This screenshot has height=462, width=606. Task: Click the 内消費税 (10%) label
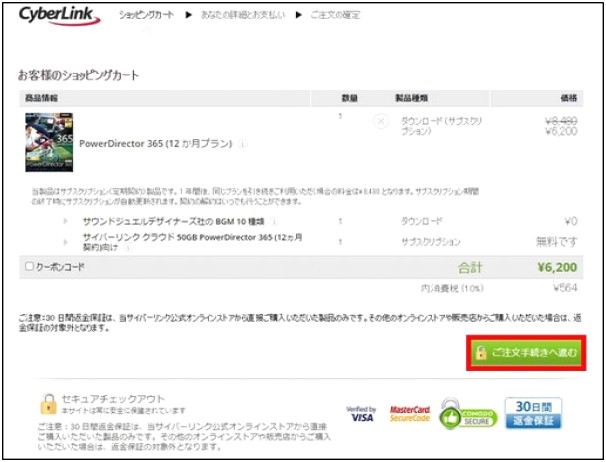point(452,288)
